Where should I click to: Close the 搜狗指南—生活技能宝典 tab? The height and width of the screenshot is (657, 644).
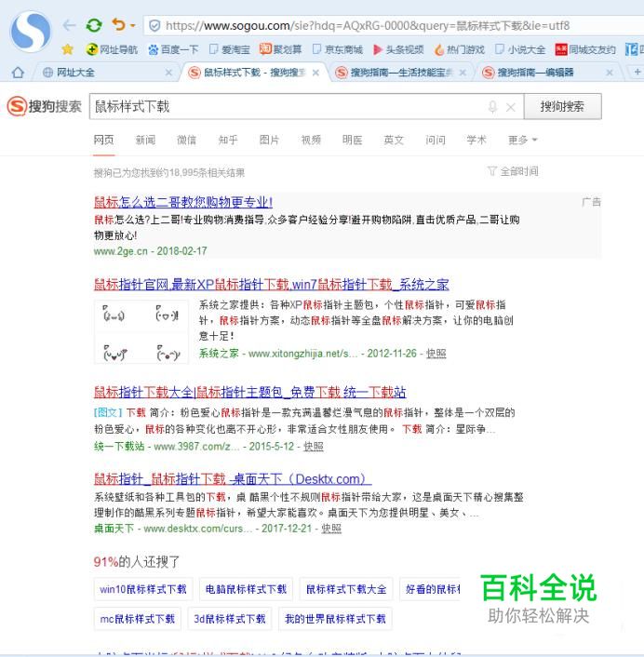click(463, 73)
